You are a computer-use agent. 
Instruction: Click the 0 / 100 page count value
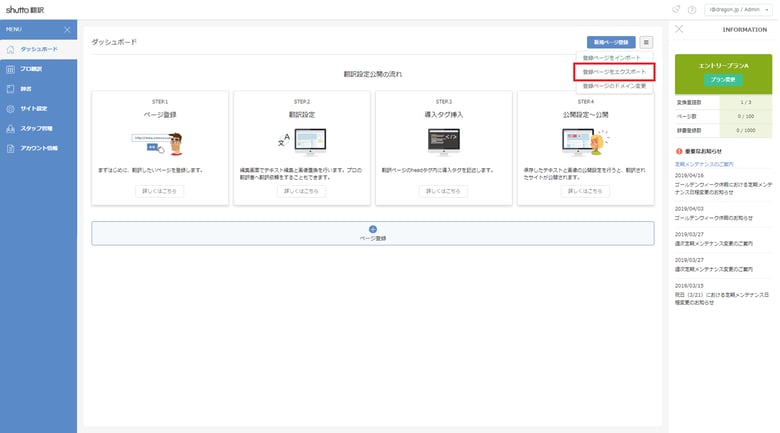coord(746,116)
